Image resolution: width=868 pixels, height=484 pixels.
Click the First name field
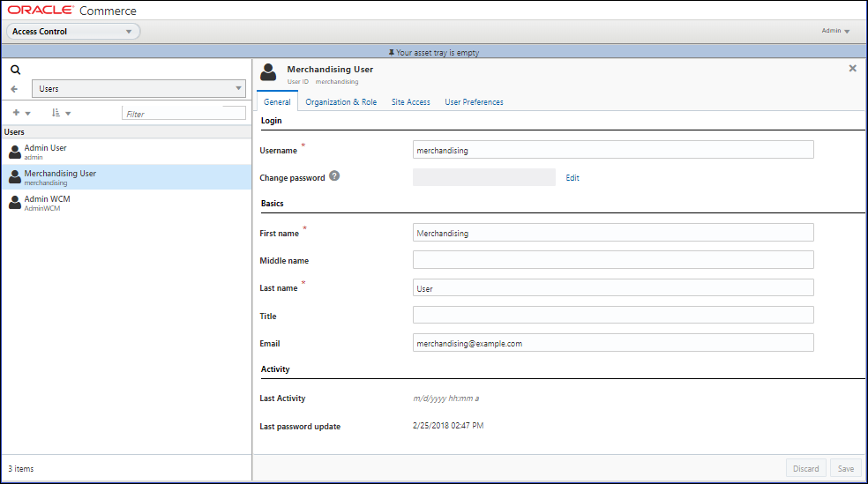(613, 233)
